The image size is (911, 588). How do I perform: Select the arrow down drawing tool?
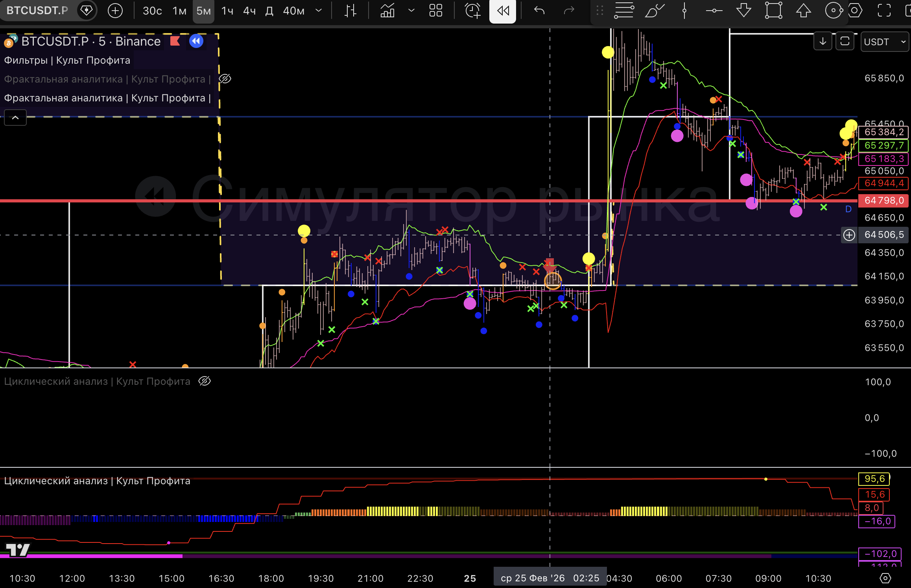coord(743,11)
